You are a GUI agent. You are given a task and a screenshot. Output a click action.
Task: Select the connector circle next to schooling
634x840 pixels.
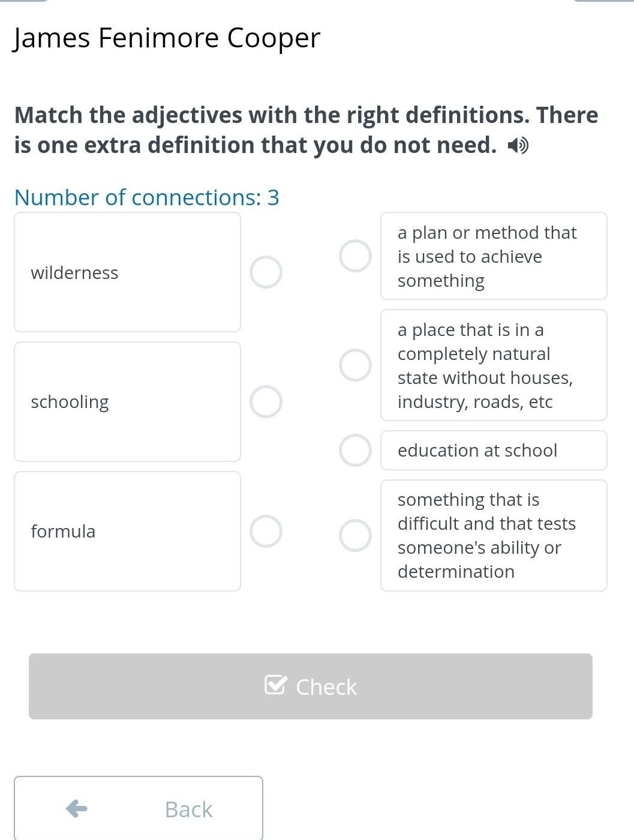(266, 401)
